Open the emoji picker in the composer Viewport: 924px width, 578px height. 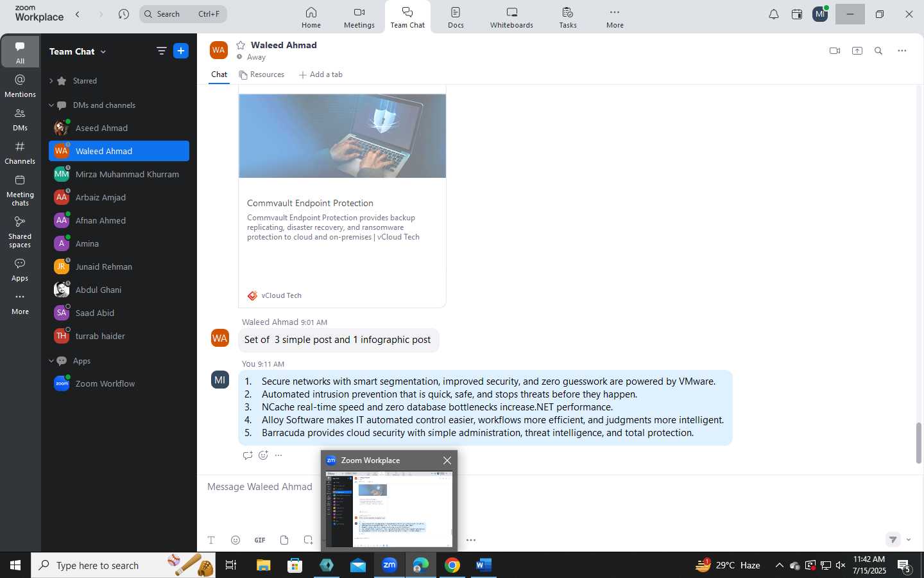coord(235,540)
